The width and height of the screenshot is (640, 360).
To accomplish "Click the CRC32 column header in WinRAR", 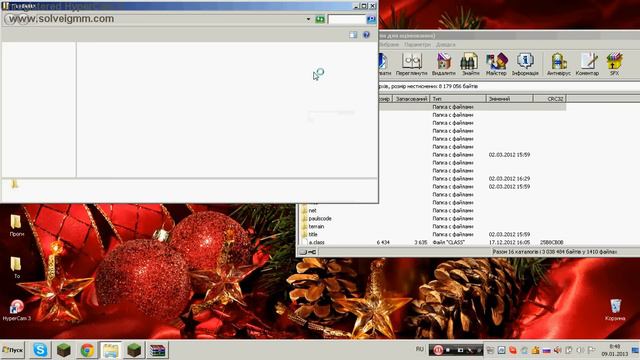I will [x=549, y=99].
